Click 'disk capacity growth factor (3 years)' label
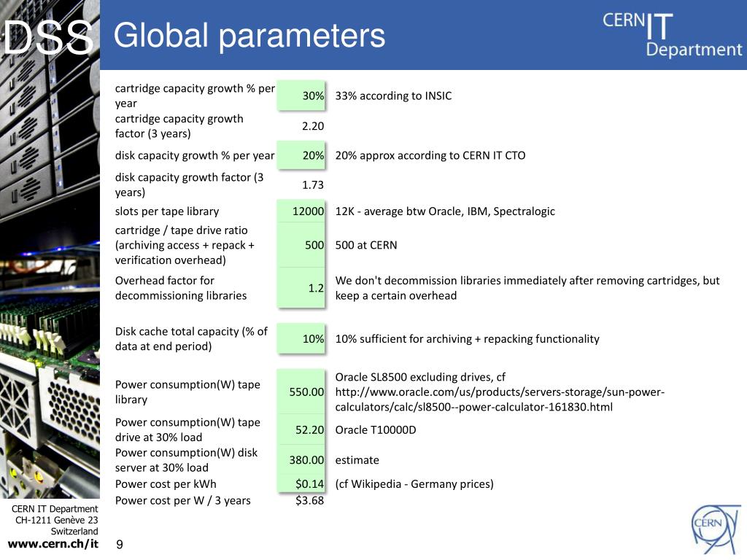747x560 pixels. 189,184
